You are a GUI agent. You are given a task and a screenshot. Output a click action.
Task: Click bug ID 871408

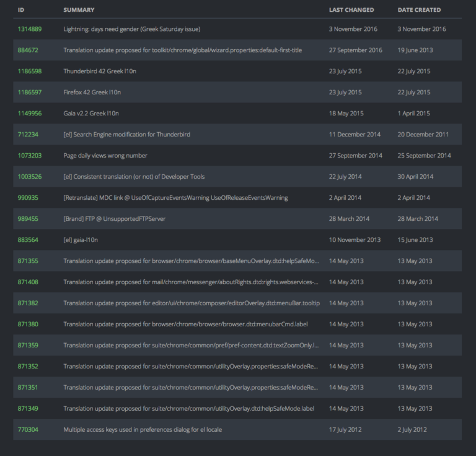tap(27, 282)
